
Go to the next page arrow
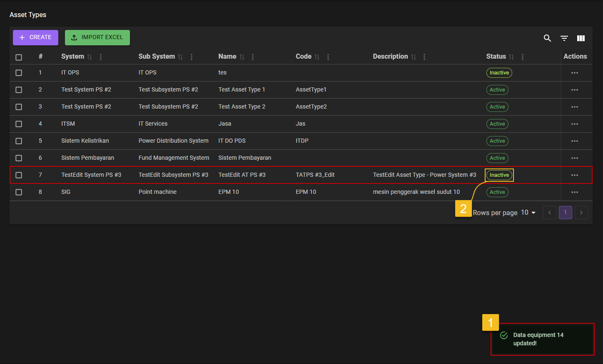click(x=581, y=213)
